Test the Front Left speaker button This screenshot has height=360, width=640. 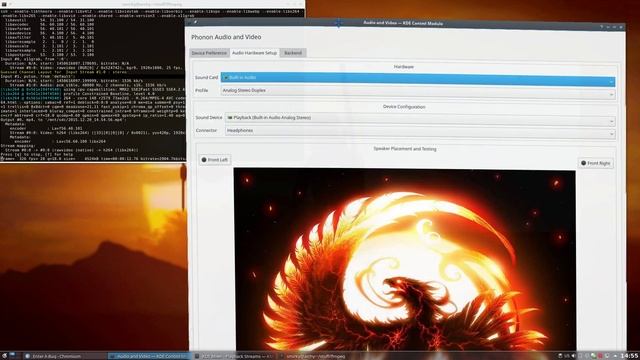(215, 160)
